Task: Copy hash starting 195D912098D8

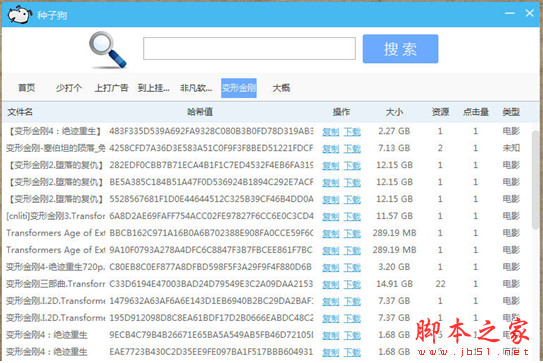Action: [x=331, y=318]
